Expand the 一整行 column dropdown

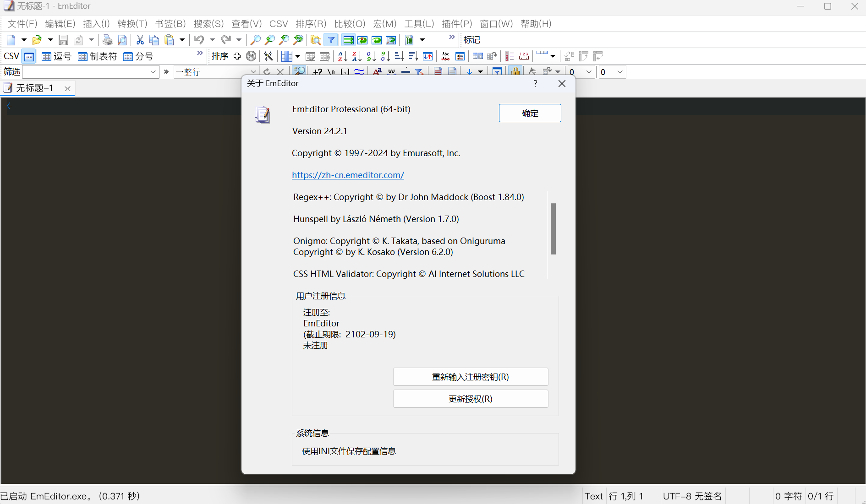[253, 72]
